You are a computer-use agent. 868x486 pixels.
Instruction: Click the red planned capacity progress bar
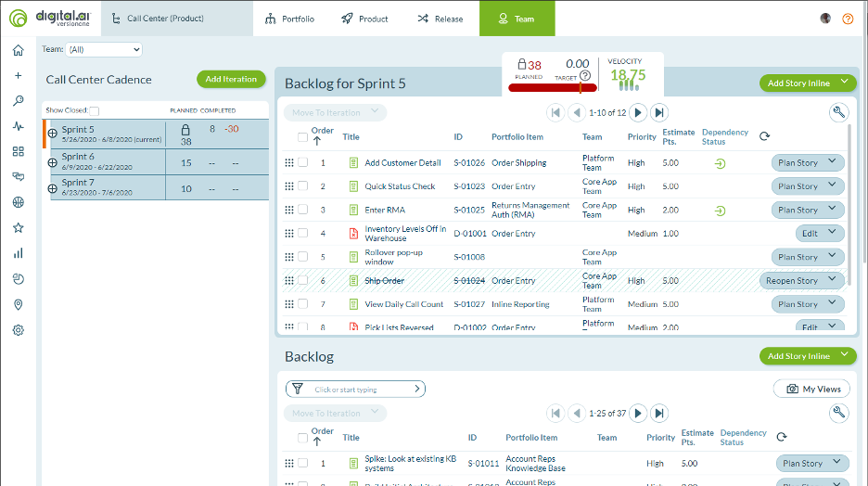[553, 87]
